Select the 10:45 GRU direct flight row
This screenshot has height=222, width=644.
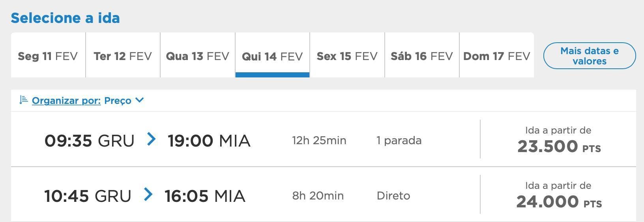324,194
